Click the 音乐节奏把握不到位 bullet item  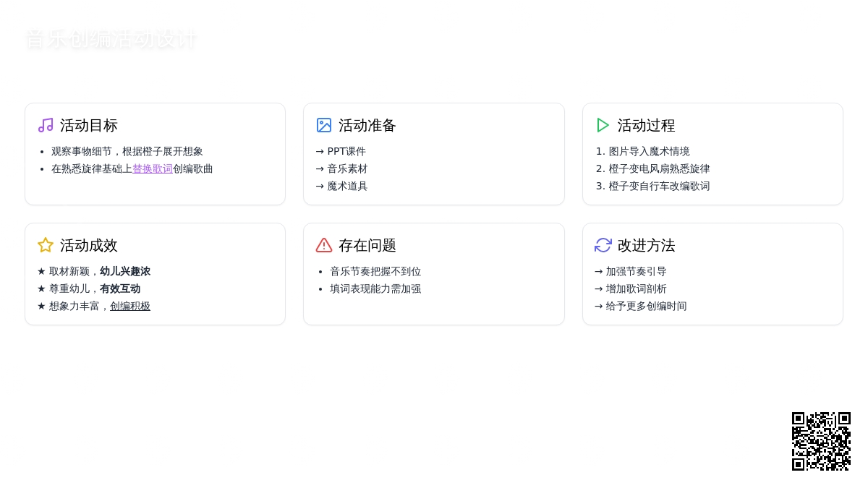tap(375, 271)
